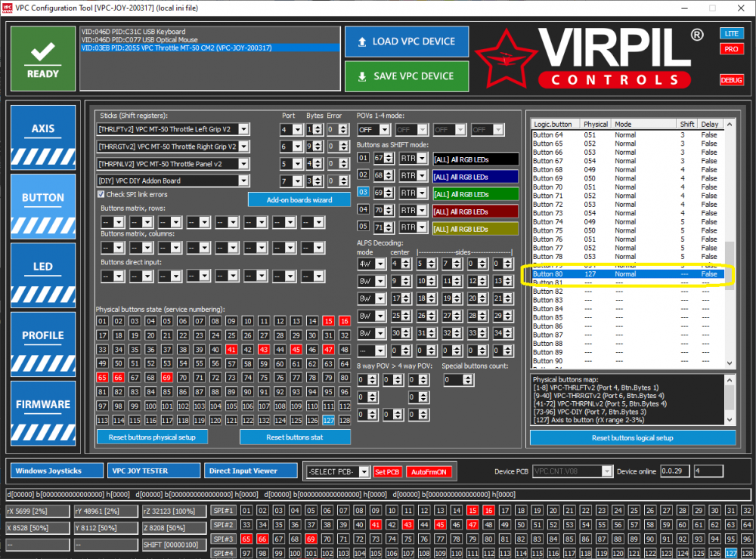Expand the Throttle Right Grip V2 dropdown
756x559 pixels.
[x=243, y=147]
